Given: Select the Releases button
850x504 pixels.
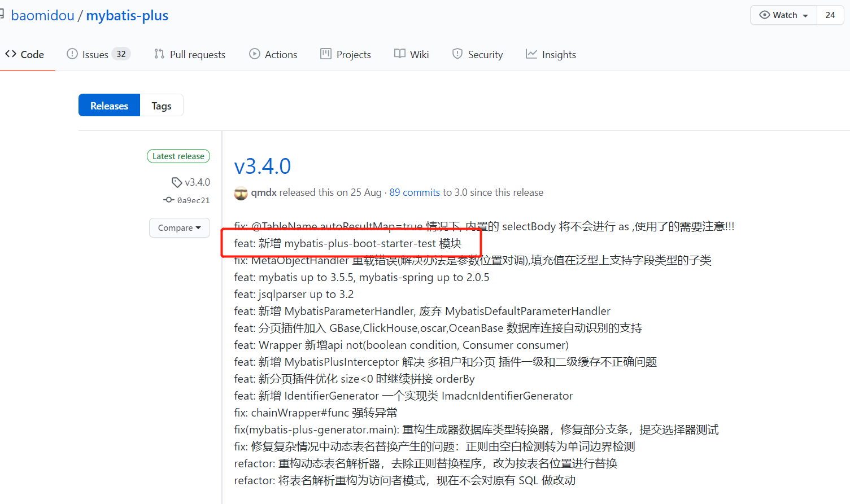Looking at the screenshot, I should point(108,105).
